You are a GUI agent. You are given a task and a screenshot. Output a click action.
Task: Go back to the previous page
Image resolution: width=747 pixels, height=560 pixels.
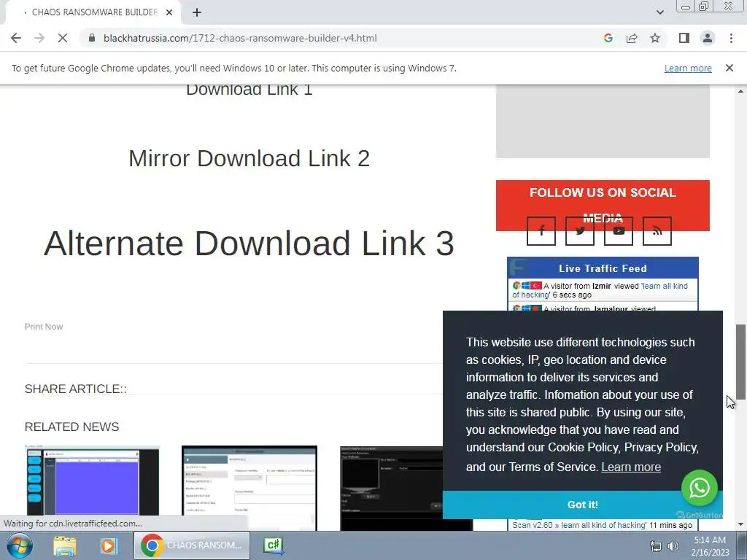click(x=16, y=38)
